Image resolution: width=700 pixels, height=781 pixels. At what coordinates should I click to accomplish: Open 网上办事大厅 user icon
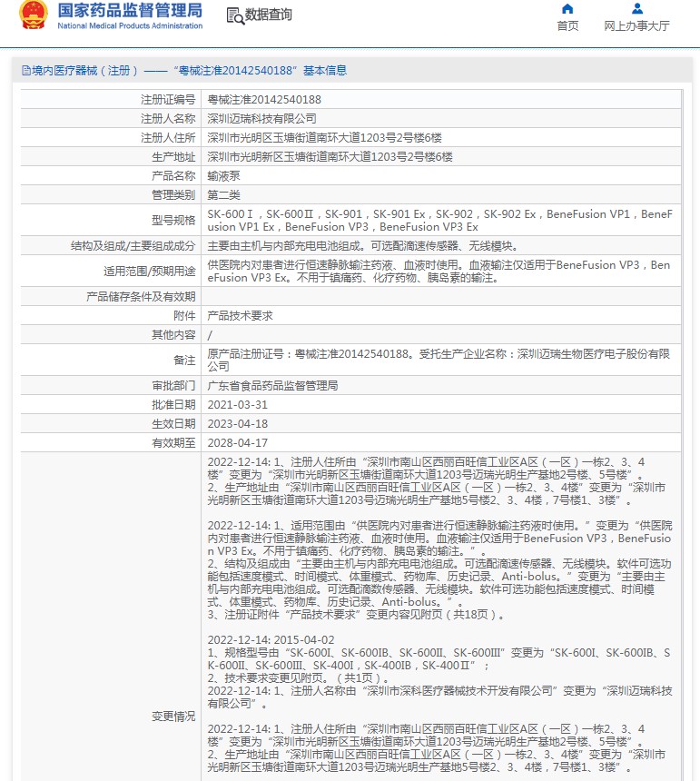[636, 8]
